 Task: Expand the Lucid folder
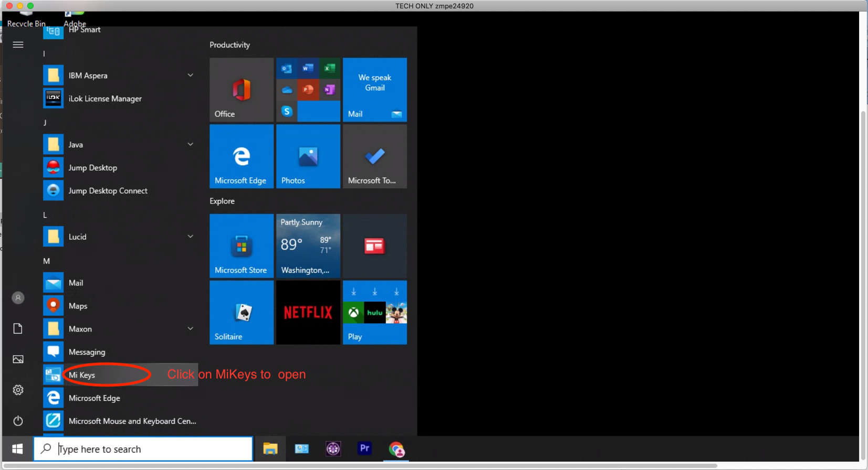(120, 237)
